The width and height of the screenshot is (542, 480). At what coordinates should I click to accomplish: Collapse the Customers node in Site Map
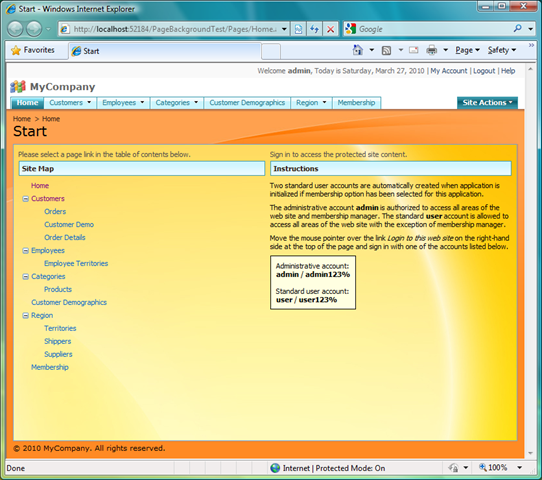point(25,199)
